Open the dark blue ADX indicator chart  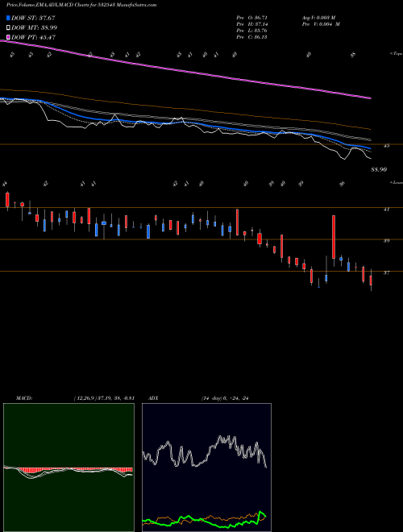(x=206, y=468)
